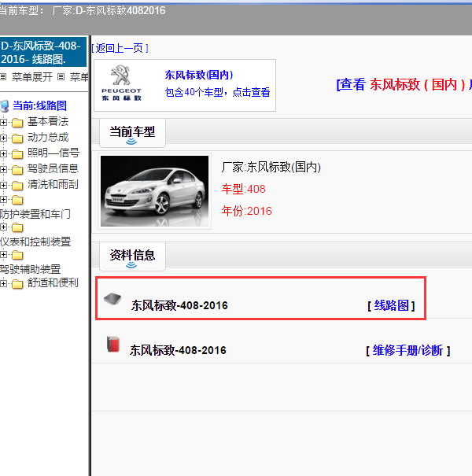Open the 当前车型 tab

[x=132, y=133]
